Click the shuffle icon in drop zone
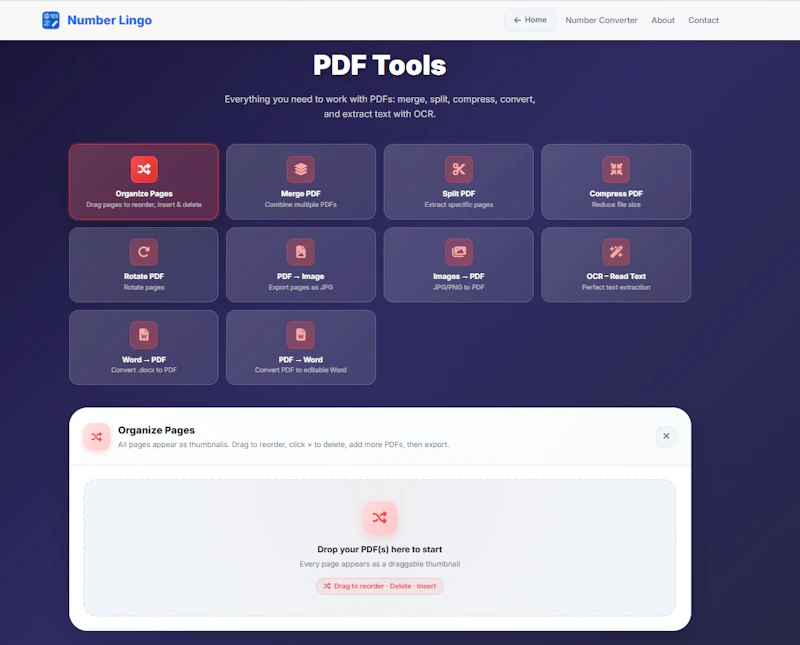 (x=380, y=517)
